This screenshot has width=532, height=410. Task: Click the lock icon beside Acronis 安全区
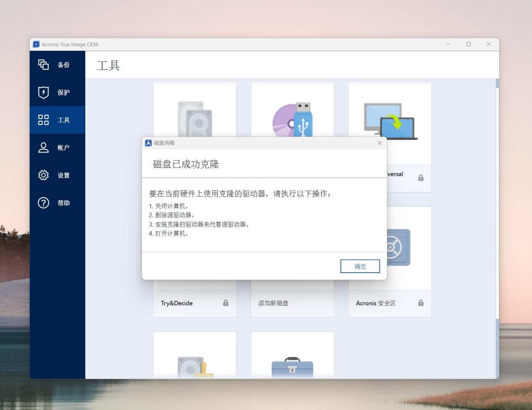point(421,303)
